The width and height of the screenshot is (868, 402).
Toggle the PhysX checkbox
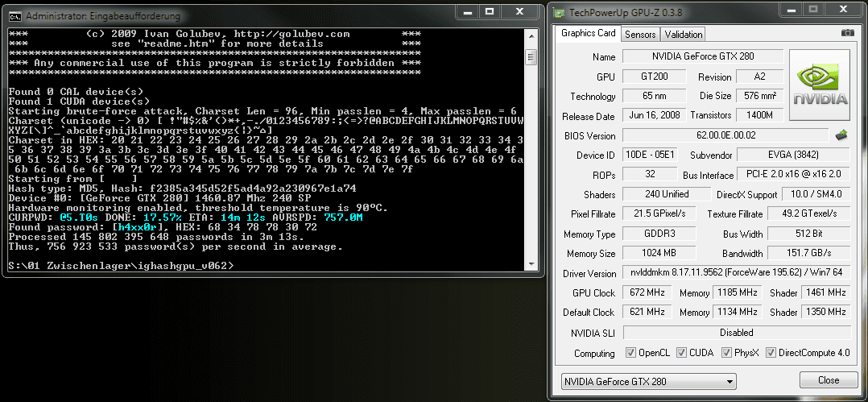pos(726,353)
